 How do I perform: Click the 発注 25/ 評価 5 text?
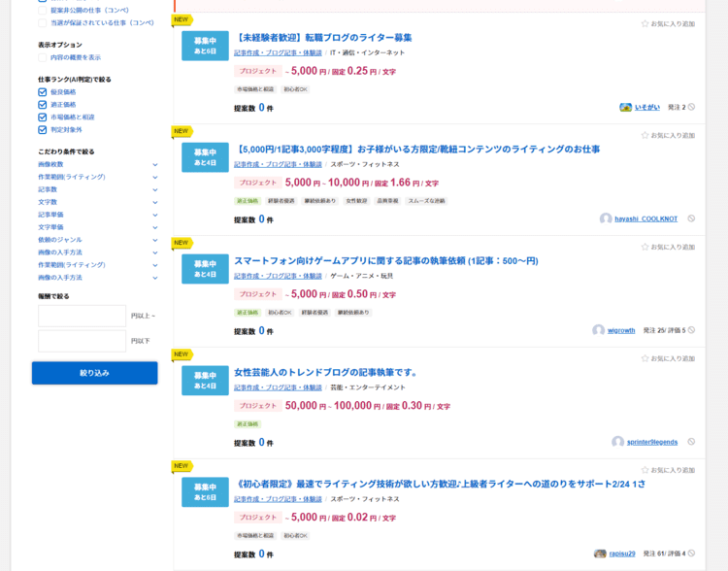pos(664,330)
